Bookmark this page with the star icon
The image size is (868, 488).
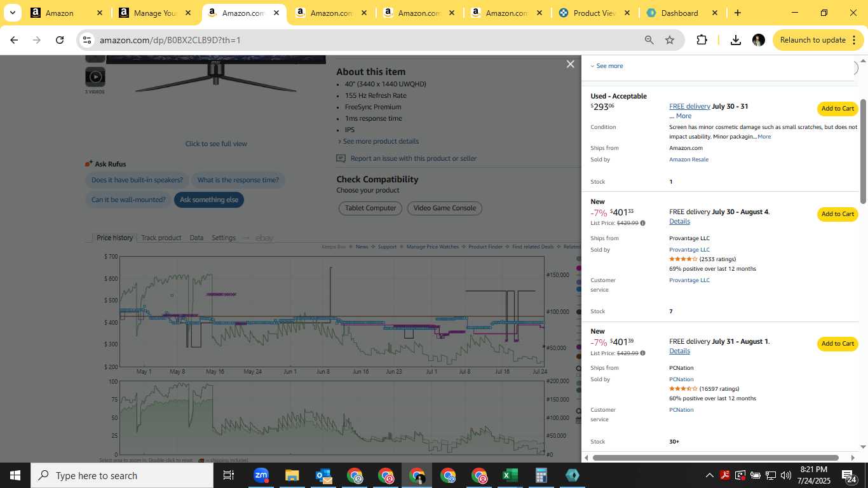(x=670, y=40)
